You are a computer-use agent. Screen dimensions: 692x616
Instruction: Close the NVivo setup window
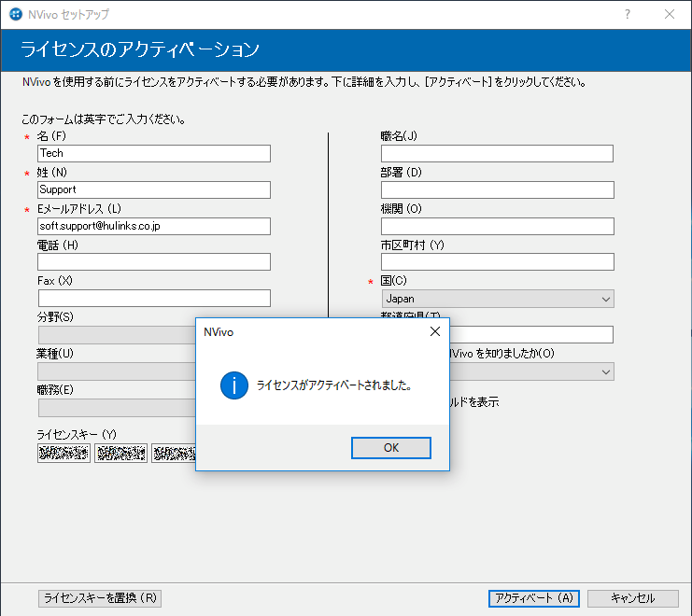pos(669,14)
